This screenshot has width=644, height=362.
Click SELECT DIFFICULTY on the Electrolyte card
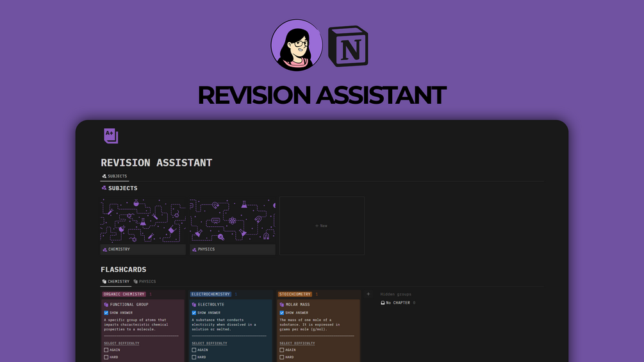tap(210, 343)
